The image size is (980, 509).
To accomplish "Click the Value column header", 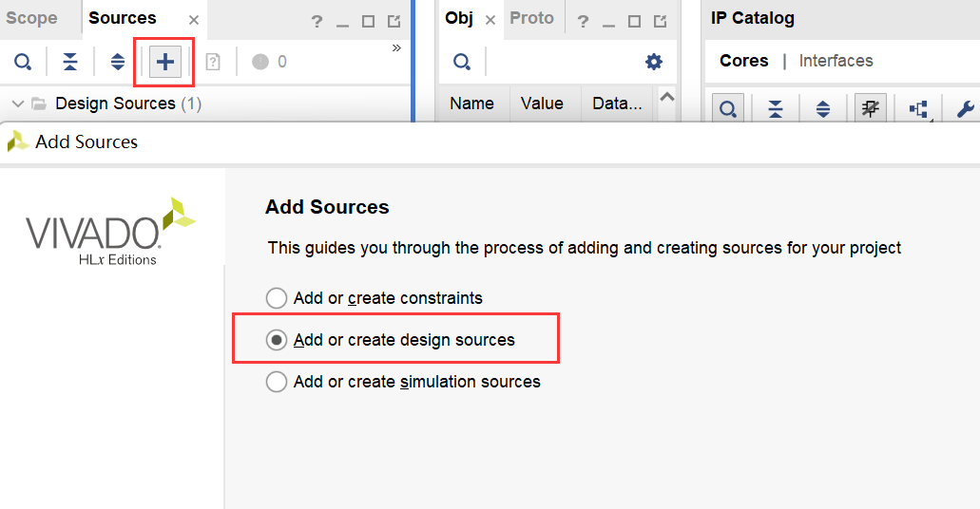I will coord(543,104).
